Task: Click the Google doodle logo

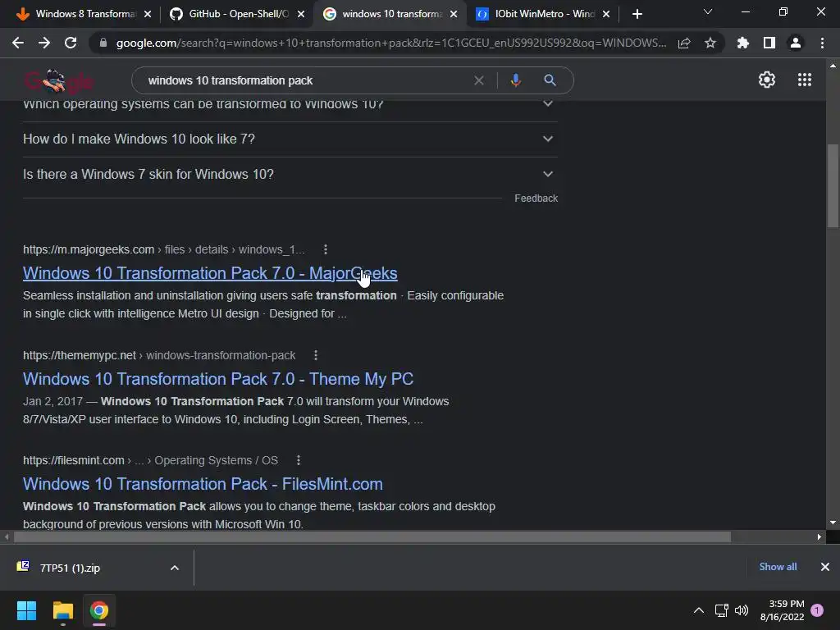Action: click(59, 81)
